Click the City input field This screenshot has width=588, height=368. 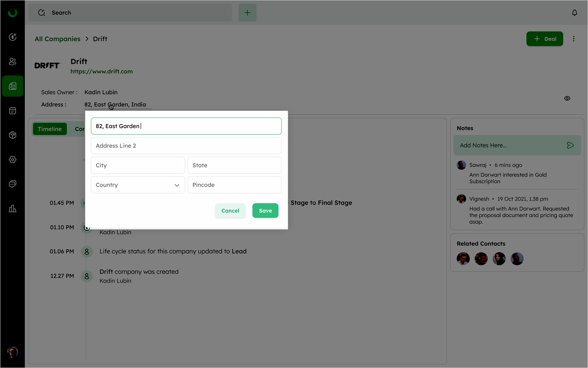(x=138, y=165)
